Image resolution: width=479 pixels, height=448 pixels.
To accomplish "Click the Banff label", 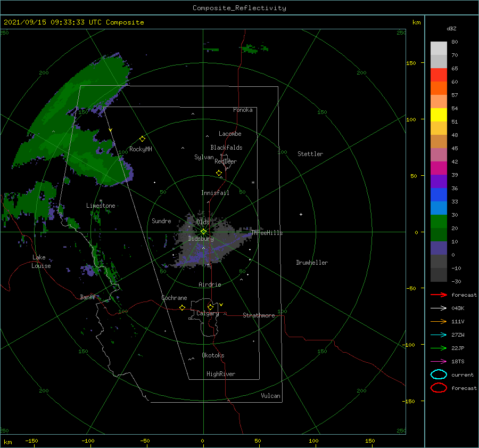I will click(x=88, y=297).
